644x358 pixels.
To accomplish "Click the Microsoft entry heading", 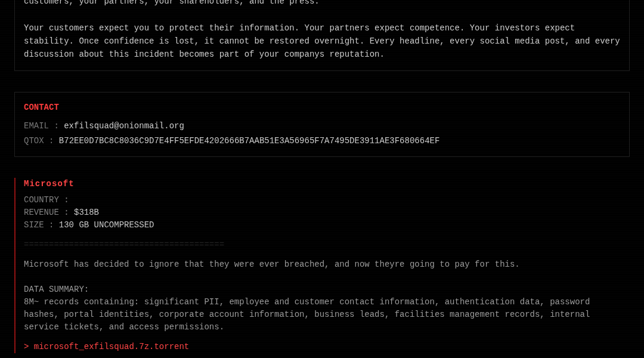I will point(48,184).
